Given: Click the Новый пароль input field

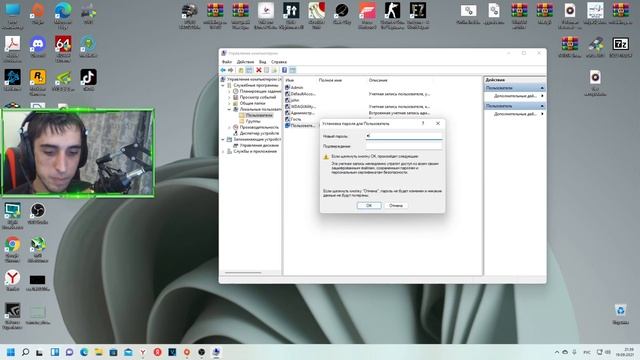Looking at the screenshot, I should 404,136.
